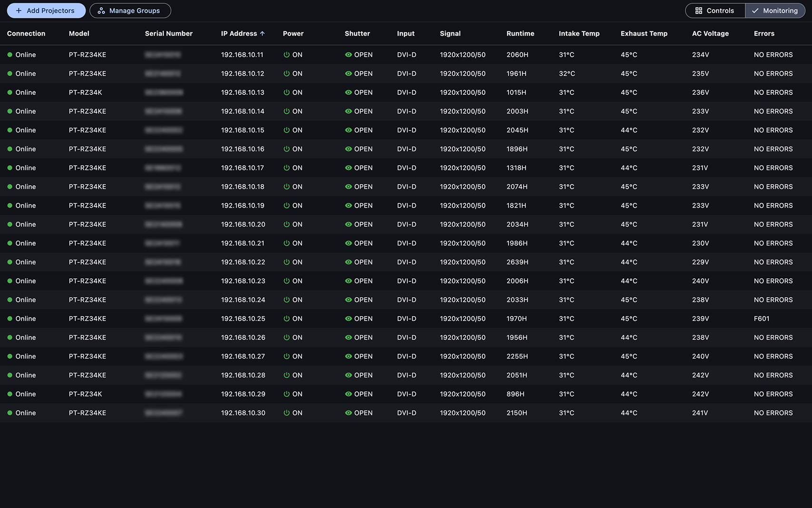Screen dimensions: 812x508
Task: Click the runtime value 896H
Action: pyautogui.click(x=516, y=394)
